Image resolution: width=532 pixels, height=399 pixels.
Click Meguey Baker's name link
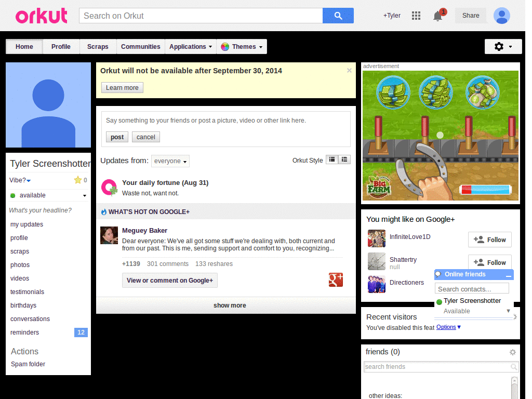click(144, 231)
